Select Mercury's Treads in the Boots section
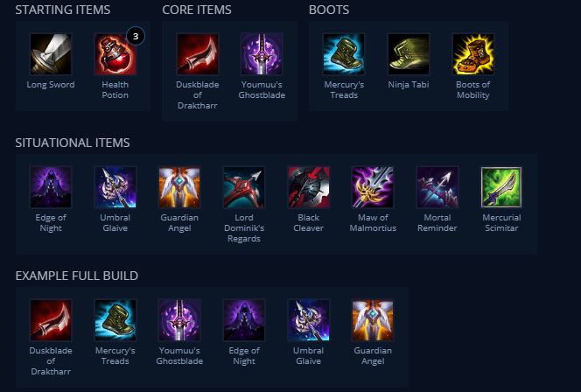Image resolution: width=581 pixels, height=392 pixels. pos(344,54)
